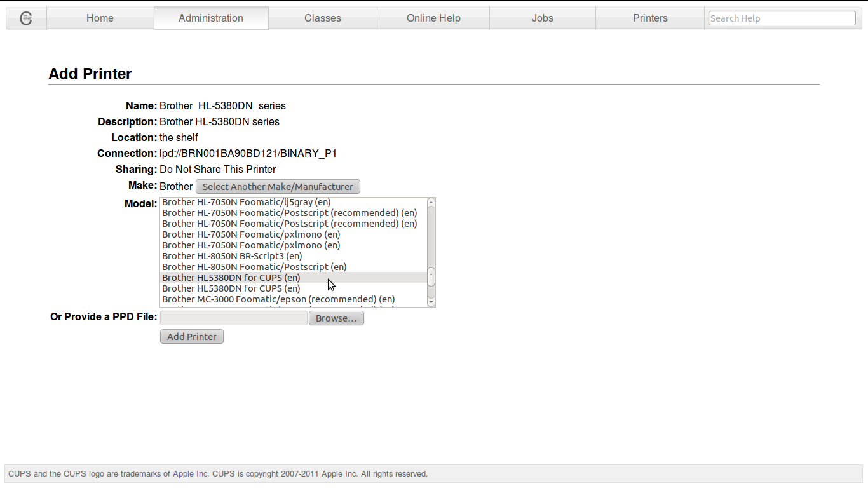Screen dimensions: 868x488
Task: Navigate to the Printers tab
Action: pos(650,18)
